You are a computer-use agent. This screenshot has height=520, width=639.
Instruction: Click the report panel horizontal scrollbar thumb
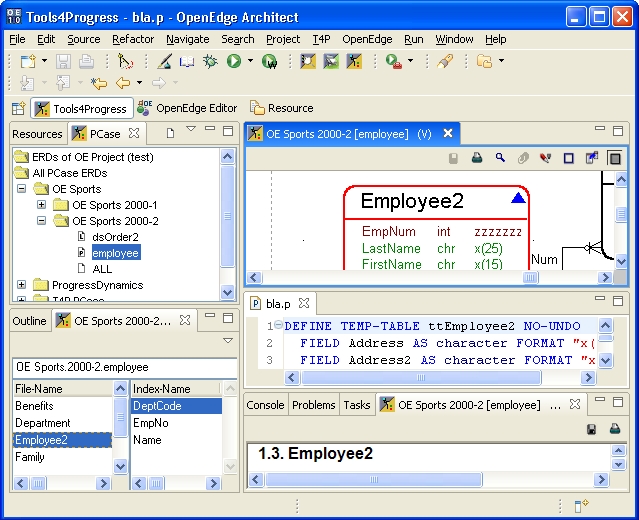tap(373, 480)
